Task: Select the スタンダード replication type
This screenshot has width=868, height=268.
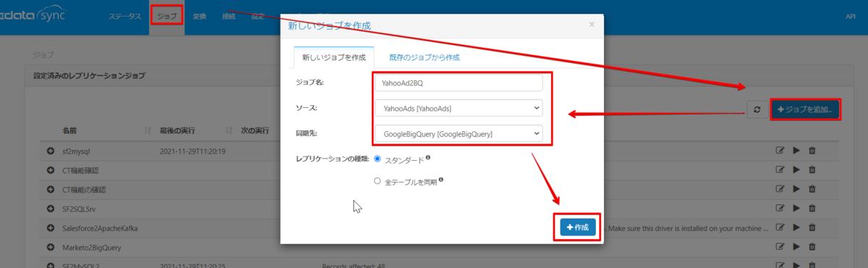Action: point(377,159)
